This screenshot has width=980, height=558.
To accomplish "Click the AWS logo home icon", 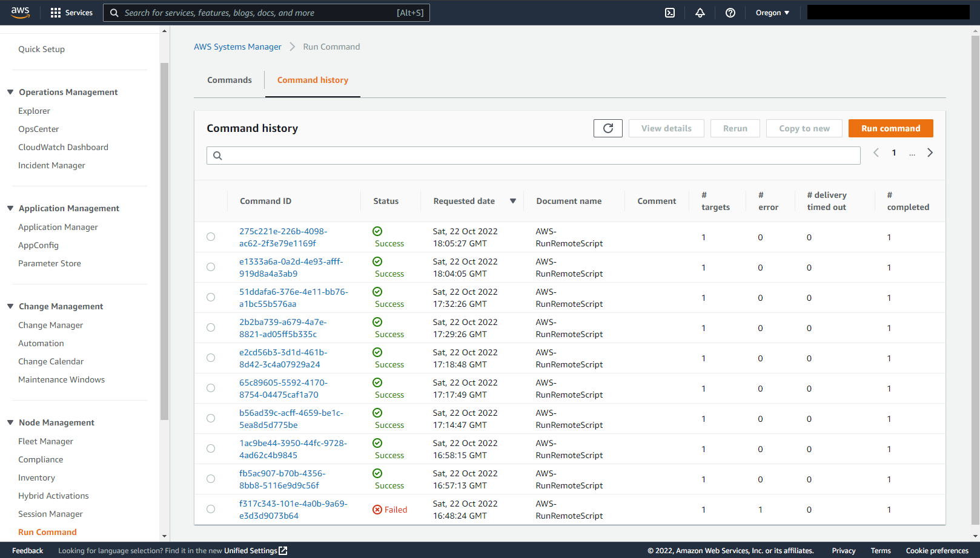I will tap(20, 13).
